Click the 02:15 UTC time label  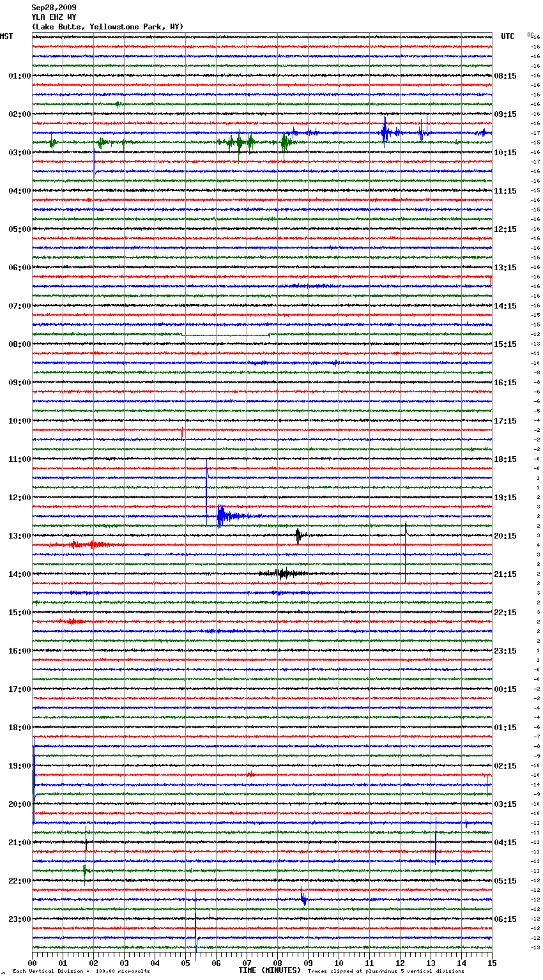[505, 766]
